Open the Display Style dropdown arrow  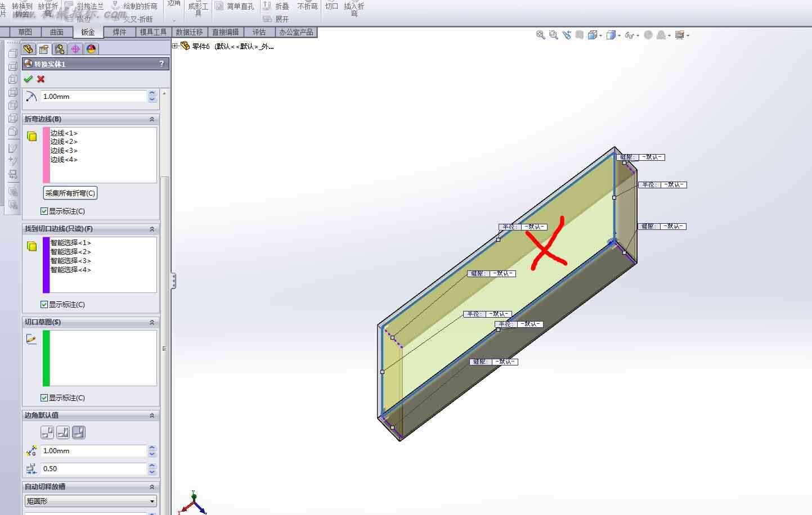619,35
